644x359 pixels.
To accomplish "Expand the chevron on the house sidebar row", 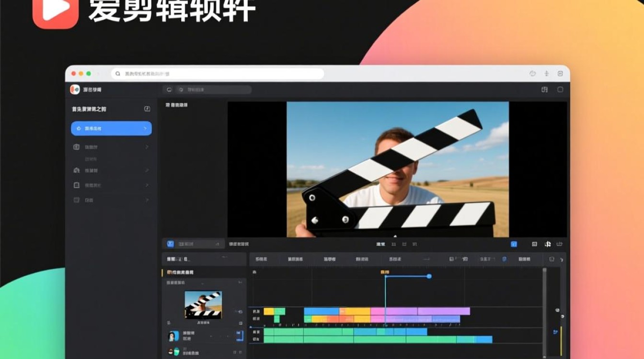I will (147, 170).
